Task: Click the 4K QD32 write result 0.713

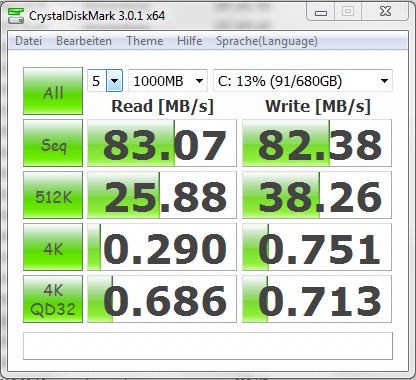Action: 317,299
